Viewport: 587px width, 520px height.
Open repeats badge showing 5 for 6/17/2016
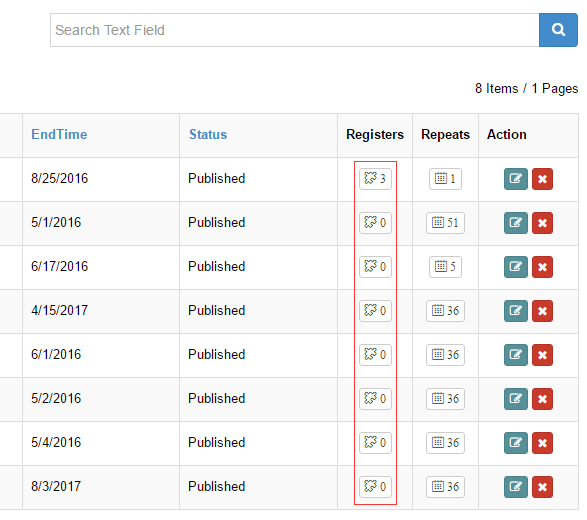(445, 267)
